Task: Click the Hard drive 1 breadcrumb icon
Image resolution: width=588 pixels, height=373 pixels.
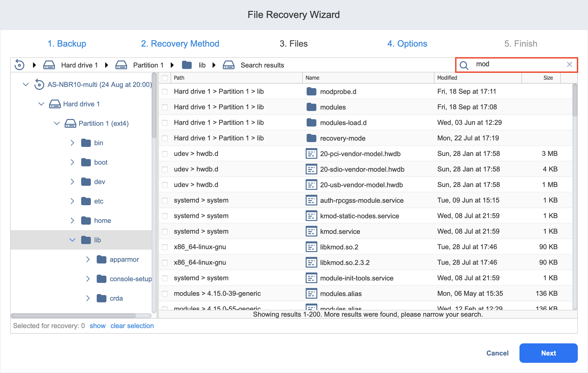Action: (49, 65)
